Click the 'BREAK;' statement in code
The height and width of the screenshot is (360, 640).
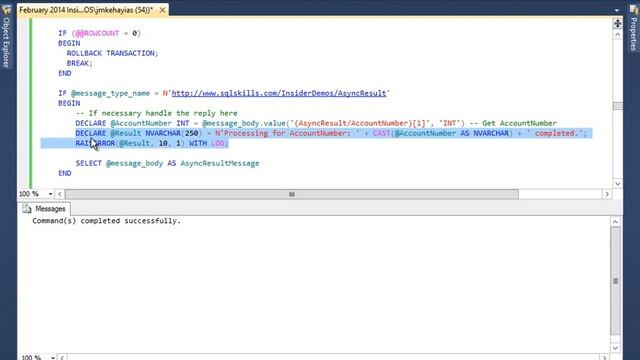80,63
